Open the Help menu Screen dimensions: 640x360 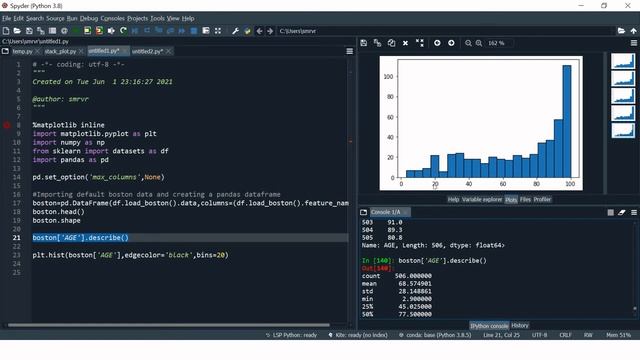[188, 18]
